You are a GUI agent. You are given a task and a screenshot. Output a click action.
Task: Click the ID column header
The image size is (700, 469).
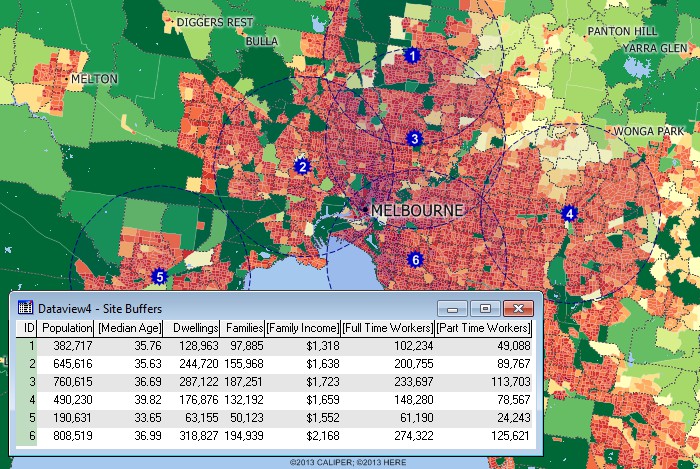(x=29, y=328)
